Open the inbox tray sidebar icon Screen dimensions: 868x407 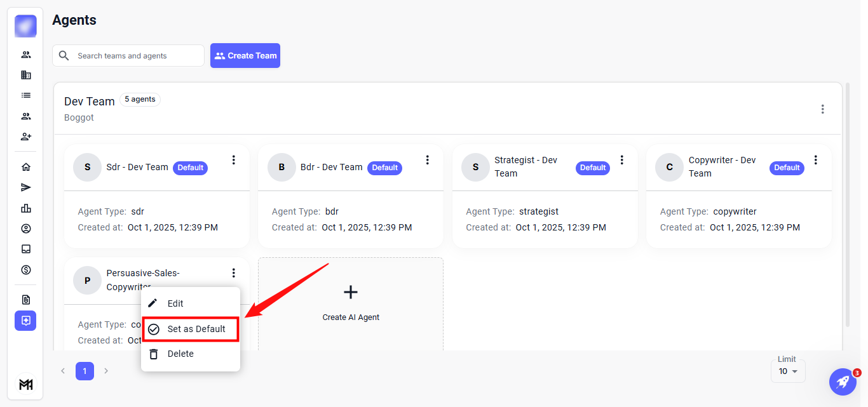[25, 249]
